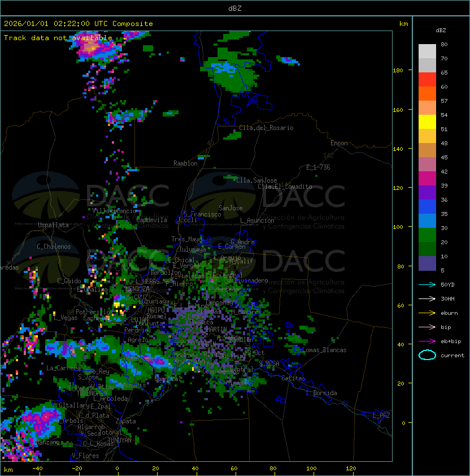The width and height of the screenshot is (470, 476).
Task: Click the cyan current ellipse symbol
Action: pos(427,355)
